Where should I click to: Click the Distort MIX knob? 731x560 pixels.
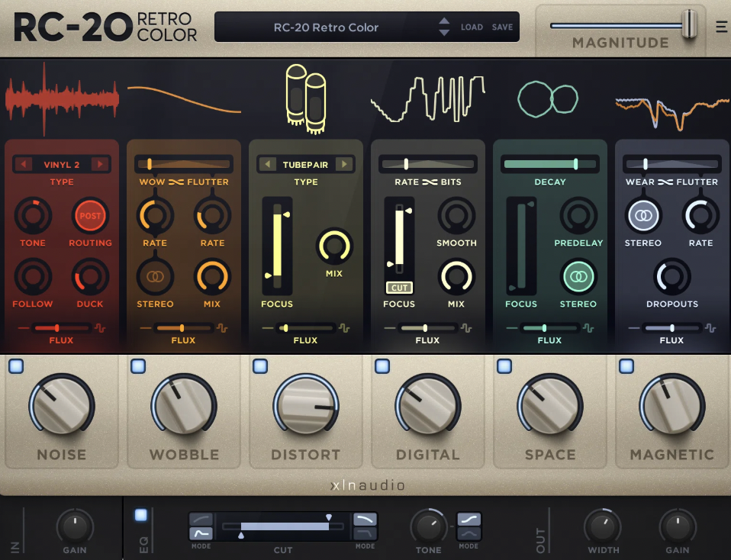tap(334, 246)
